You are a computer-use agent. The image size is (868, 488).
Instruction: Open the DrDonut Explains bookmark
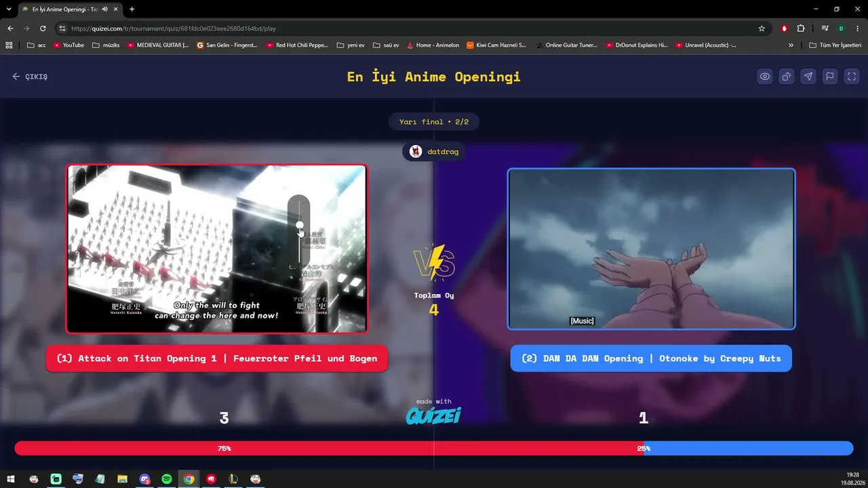[636, 45]
